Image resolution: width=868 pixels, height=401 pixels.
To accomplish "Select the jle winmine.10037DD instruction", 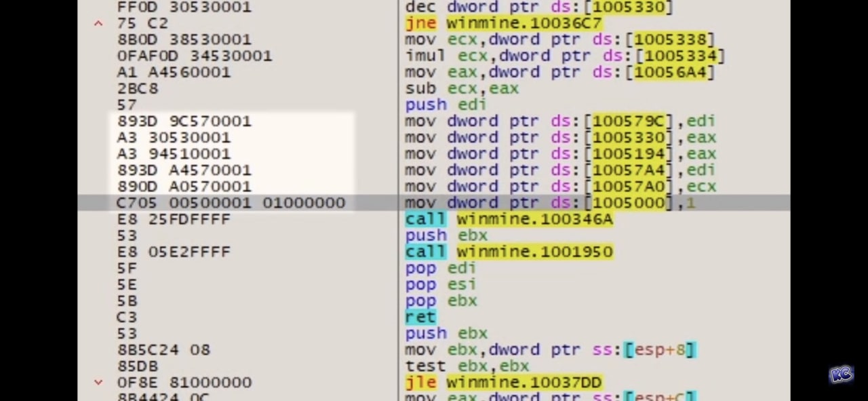I will click(x=503, y=382).
